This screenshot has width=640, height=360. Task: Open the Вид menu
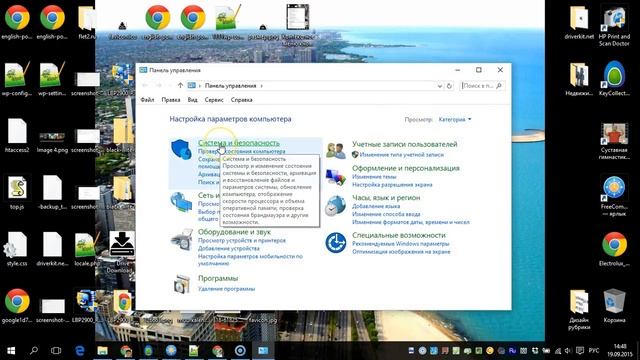click(x=192, y=100)
